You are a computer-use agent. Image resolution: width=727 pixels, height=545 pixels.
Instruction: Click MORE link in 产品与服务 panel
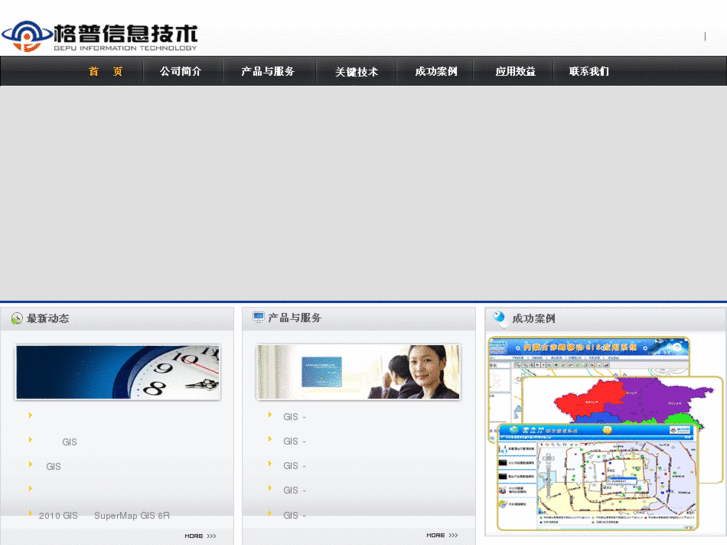pyautogui.click(x=442, y=535)
